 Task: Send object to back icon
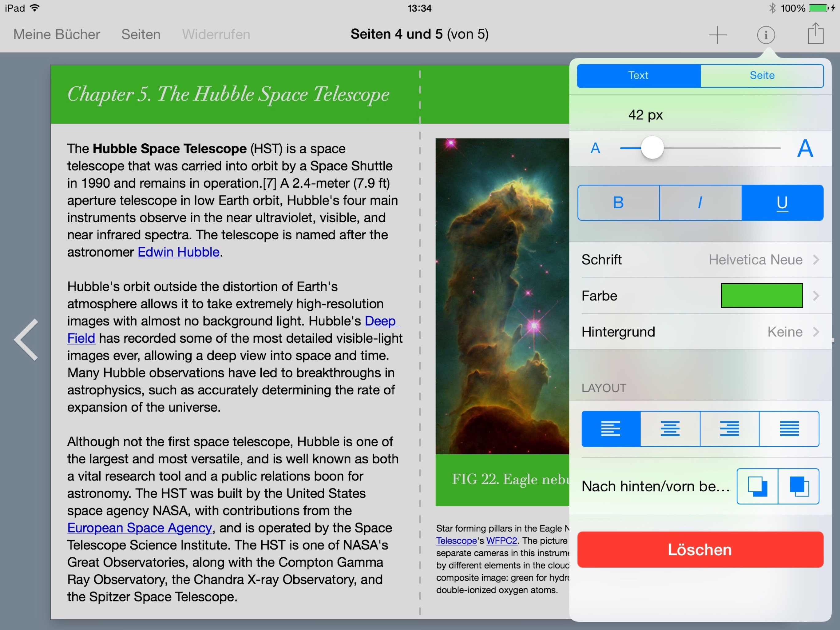(757, 486)
